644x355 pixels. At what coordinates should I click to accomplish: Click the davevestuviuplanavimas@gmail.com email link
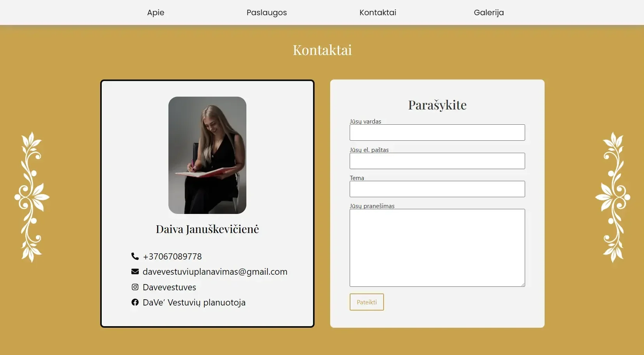click(215, 272)
